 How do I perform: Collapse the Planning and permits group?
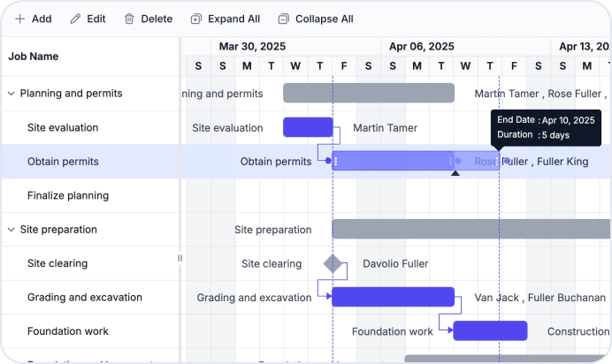pos(11,94)
